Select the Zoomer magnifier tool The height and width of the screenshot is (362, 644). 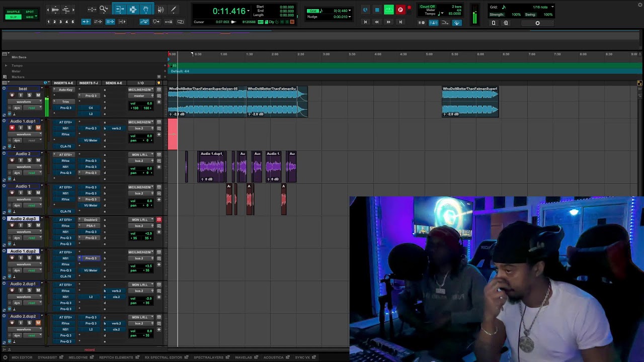(104, 9)
